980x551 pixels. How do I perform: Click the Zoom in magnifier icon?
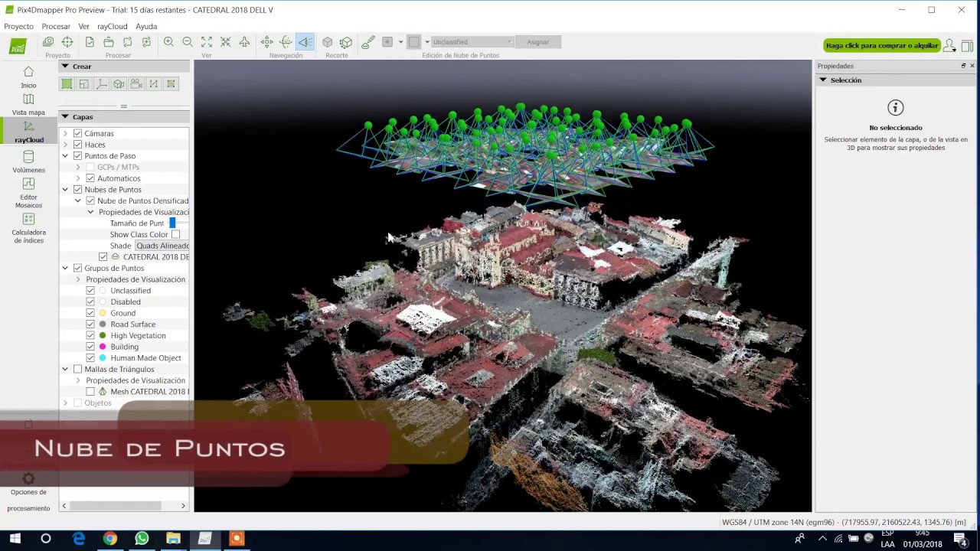[x=168, y=42]
